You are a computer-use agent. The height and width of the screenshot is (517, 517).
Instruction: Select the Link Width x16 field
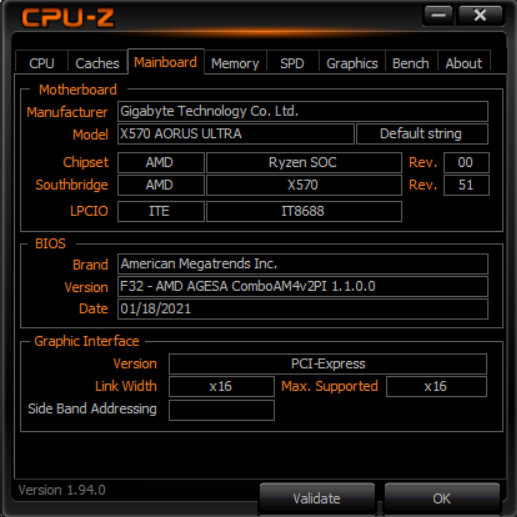tap(222, 387)
